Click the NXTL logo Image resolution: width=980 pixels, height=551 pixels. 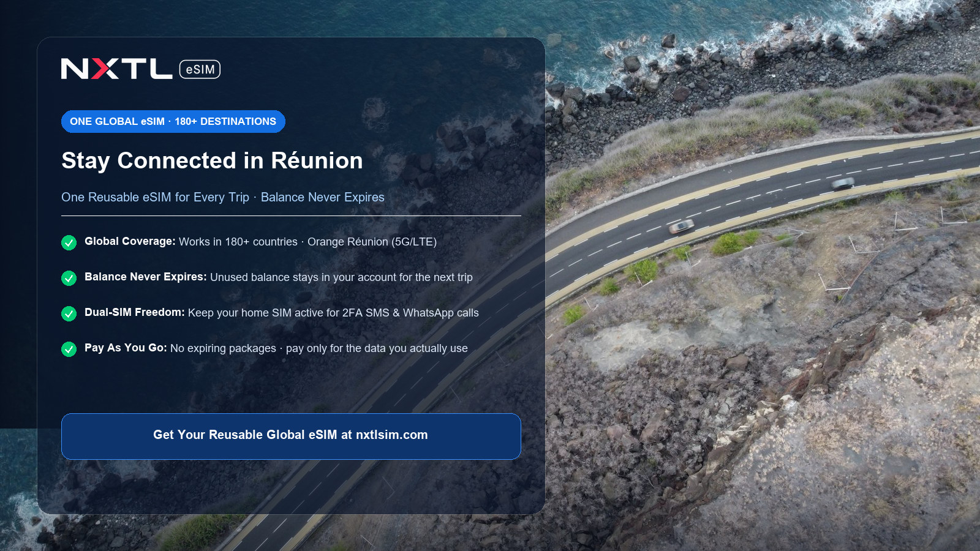[x=116, y=69]
